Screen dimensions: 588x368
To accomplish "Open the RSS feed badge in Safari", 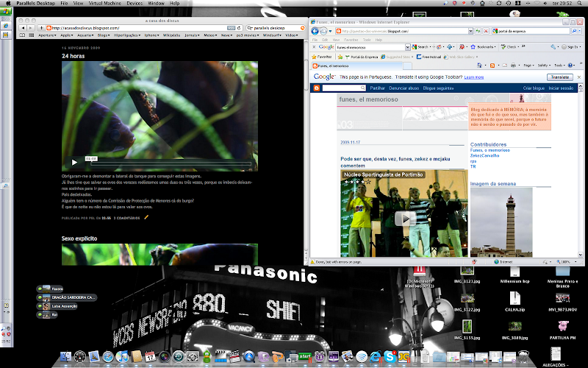I will tap(231, 28).
